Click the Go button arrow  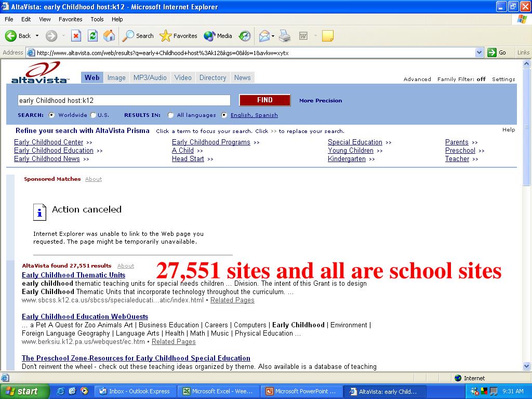(491, 52)
